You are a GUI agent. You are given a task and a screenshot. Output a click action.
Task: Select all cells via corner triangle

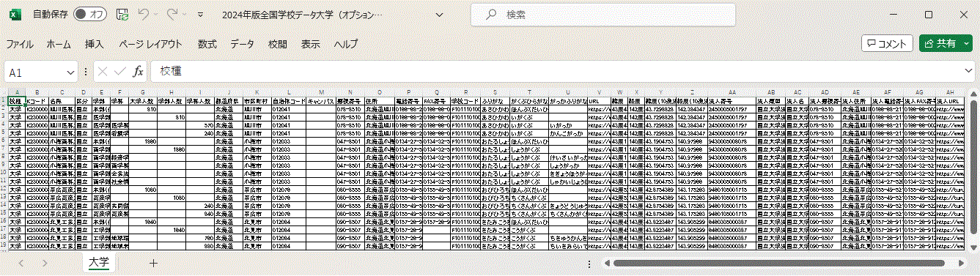pos(4,92)
